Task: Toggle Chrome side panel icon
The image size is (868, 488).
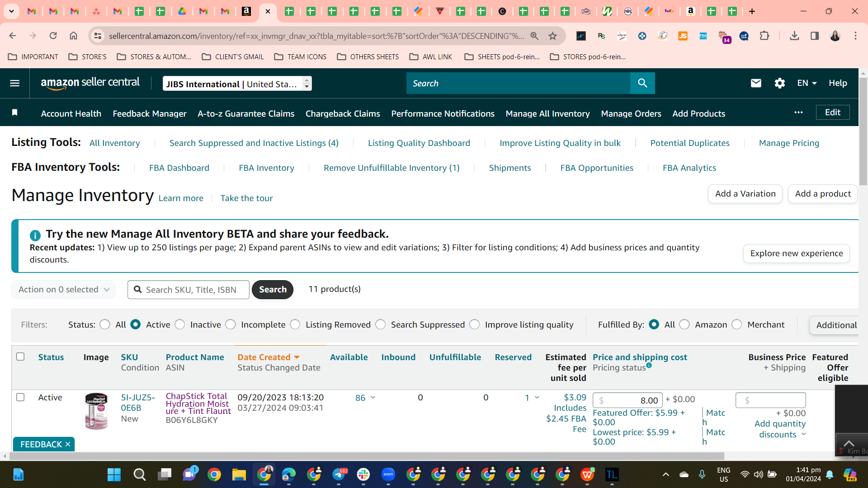Action: pos(815,36)
